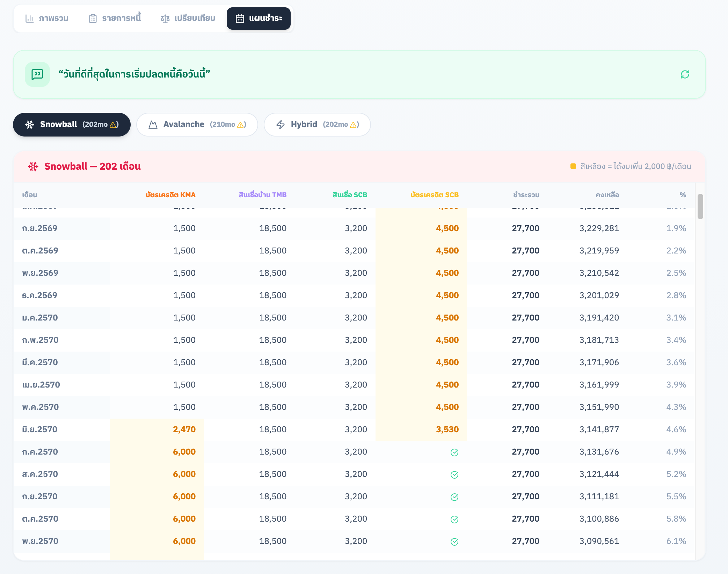Click the Avalanche warning triangle icon

(241, 125)
